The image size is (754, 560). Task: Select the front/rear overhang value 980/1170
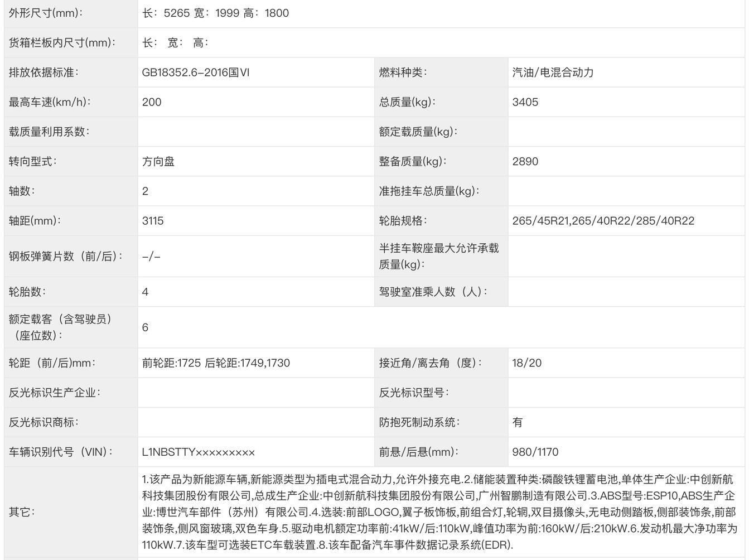tap(535, 452)
